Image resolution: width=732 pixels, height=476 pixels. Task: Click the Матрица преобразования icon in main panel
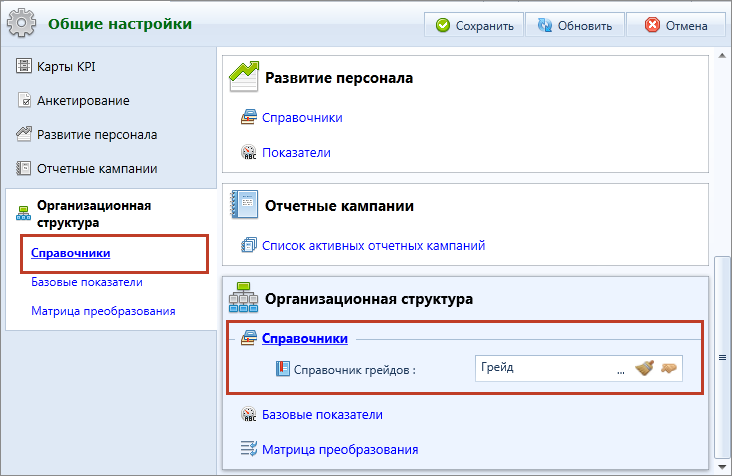point(249,449)
